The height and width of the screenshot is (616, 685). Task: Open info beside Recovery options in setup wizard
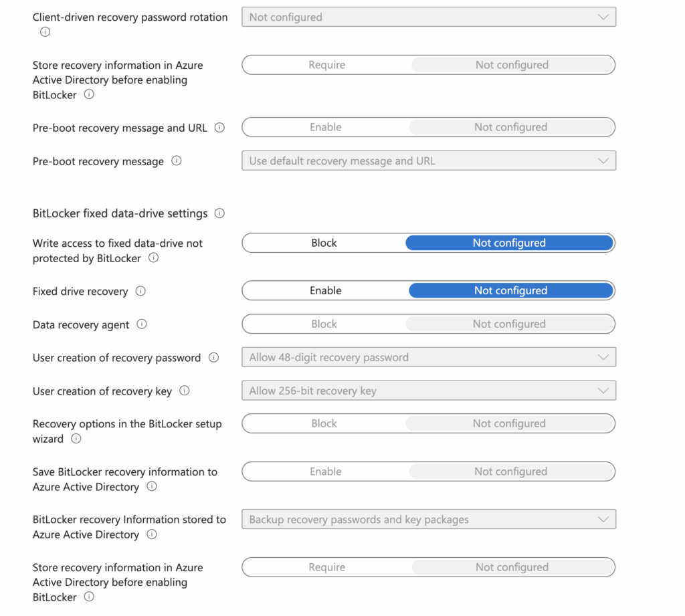[76, 439]
